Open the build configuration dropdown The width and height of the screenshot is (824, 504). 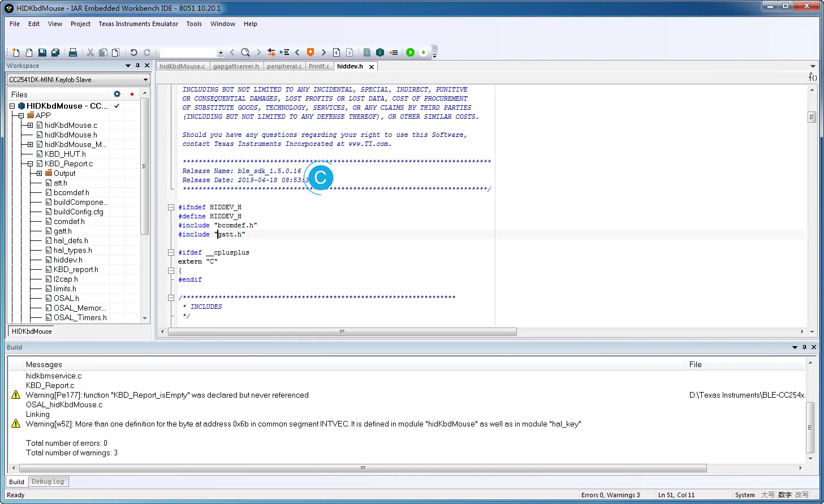[x=145, y=80]
